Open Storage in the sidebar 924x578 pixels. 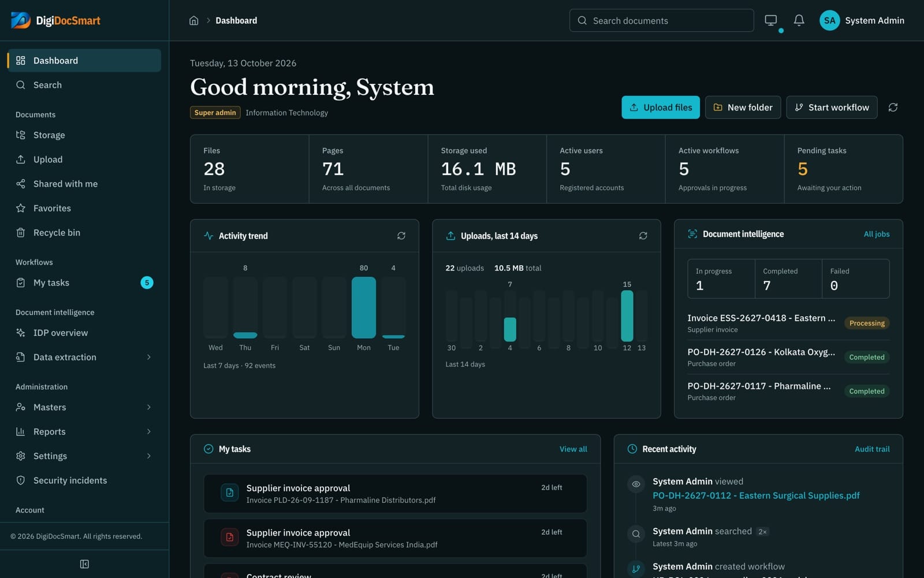pyautogui.click(x=84, y=135)
